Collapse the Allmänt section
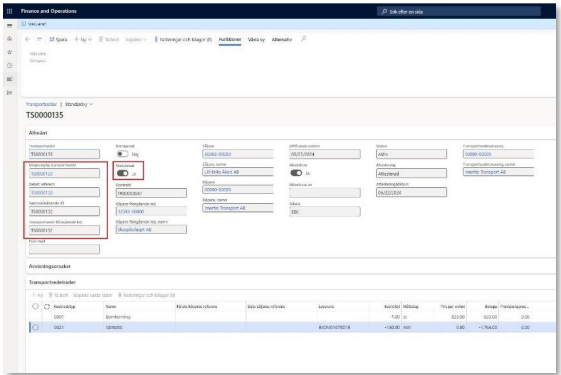The height and width of the screenshot is (375, 561). click(x=38, y=133)
